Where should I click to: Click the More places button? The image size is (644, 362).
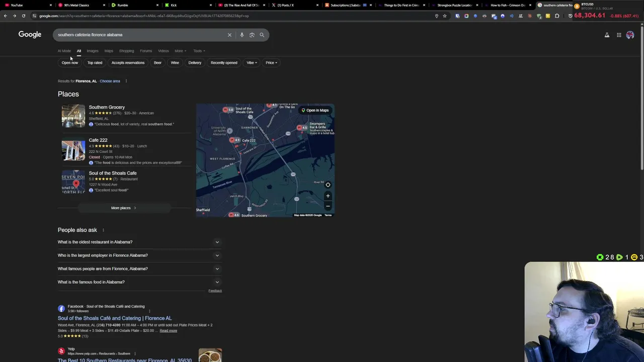[x=123, y=208]
